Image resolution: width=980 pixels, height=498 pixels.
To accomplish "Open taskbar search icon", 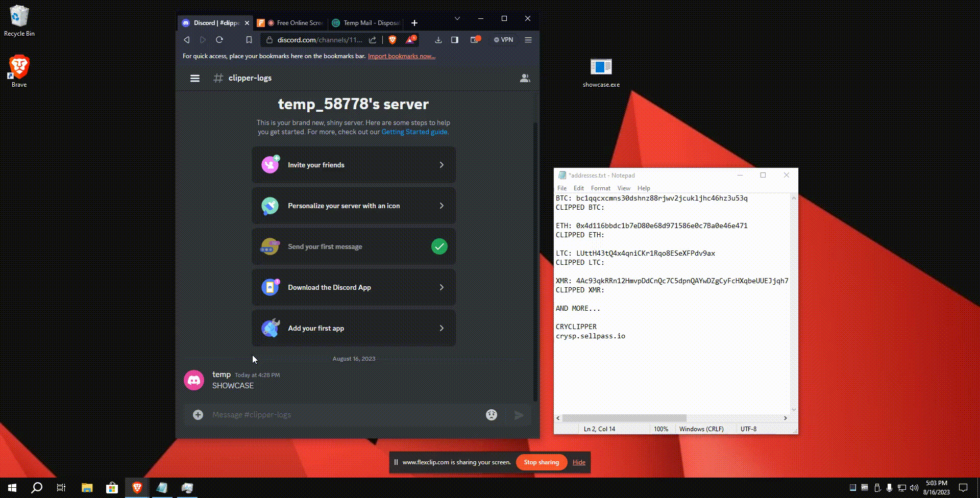I will pyautogui.click(x=37, y=488).
